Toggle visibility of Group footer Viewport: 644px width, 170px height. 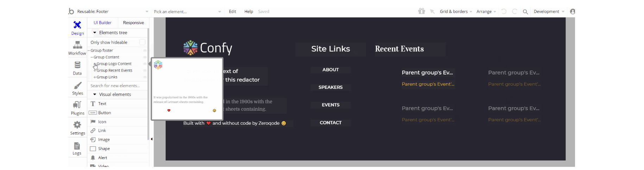tap(145, 51)
